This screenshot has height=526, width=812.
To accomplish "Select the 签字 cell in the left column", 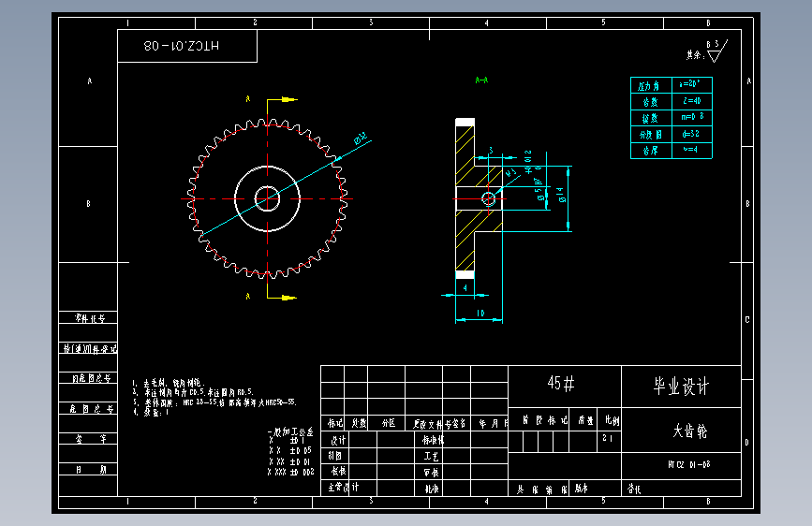I will pyautogui.click(x=89, y=439).
